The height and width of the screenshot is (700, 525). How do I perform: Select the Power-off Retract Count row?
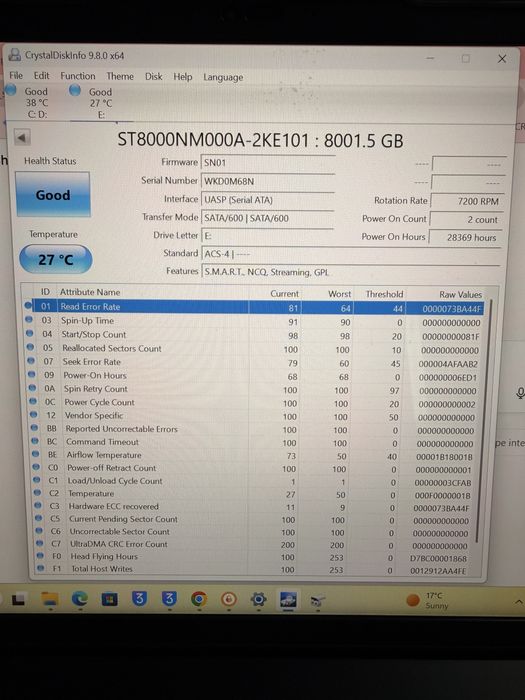254,469
